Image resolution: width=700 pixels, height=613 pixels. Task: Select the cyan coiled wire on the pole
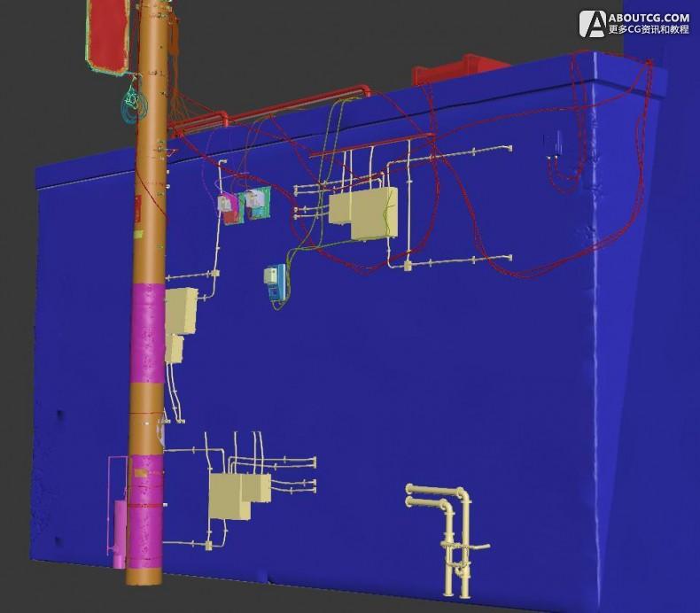[x=131, y=104]
